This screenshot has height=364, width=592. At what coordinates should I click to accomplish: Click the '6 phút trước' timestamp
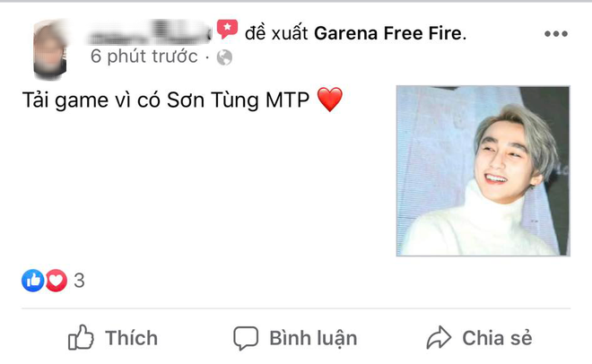point(144,56)
